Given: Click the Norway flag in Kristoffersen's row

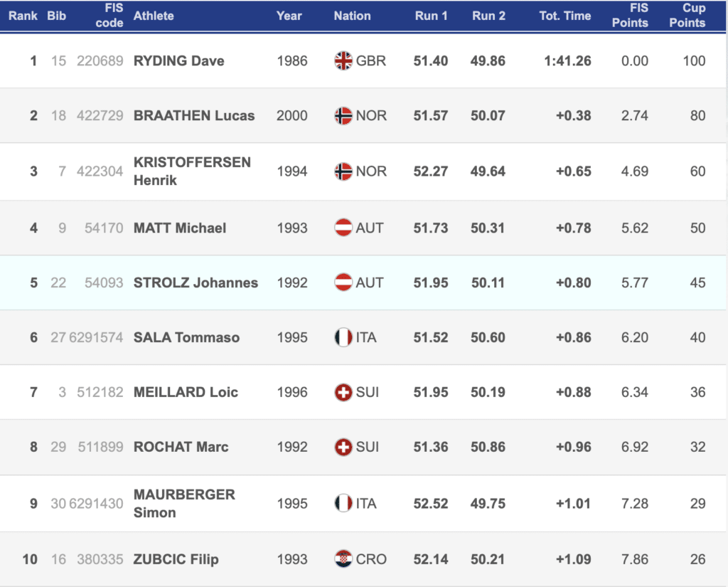Looking at the screenshot, I should pyautogui.click(x=343, y=171).
